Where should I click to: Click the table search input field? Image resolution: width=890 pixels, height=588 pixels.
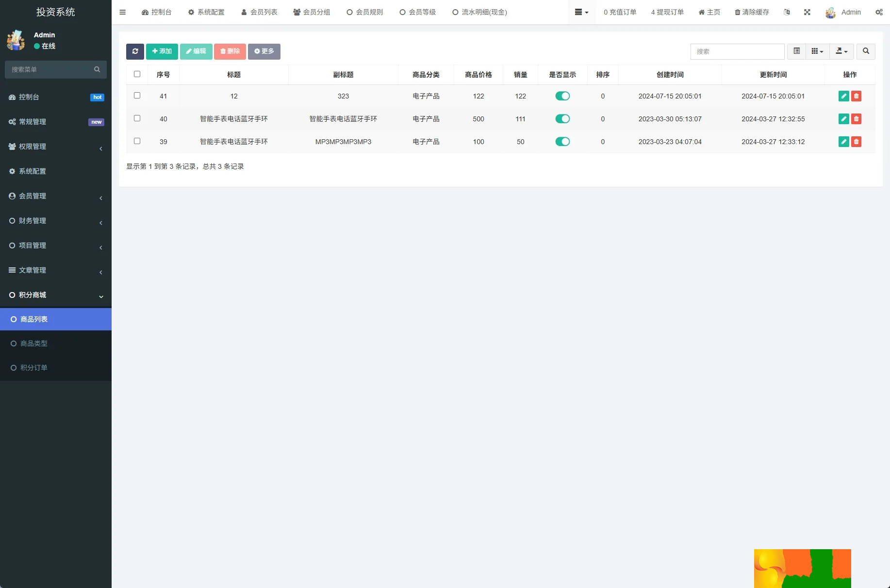point(737,51)
